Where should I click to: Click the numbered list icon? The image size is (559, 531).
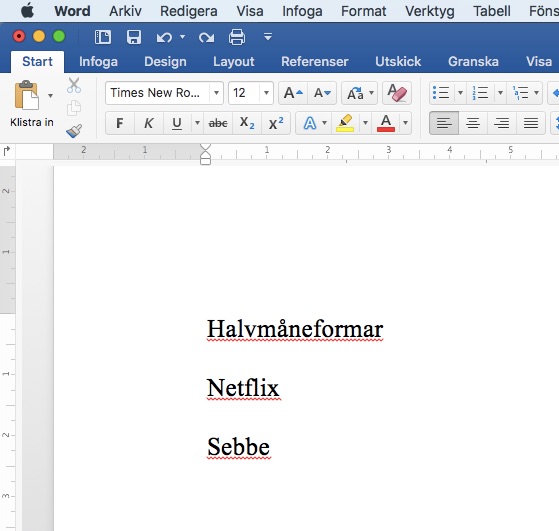[x=480, y=93]
